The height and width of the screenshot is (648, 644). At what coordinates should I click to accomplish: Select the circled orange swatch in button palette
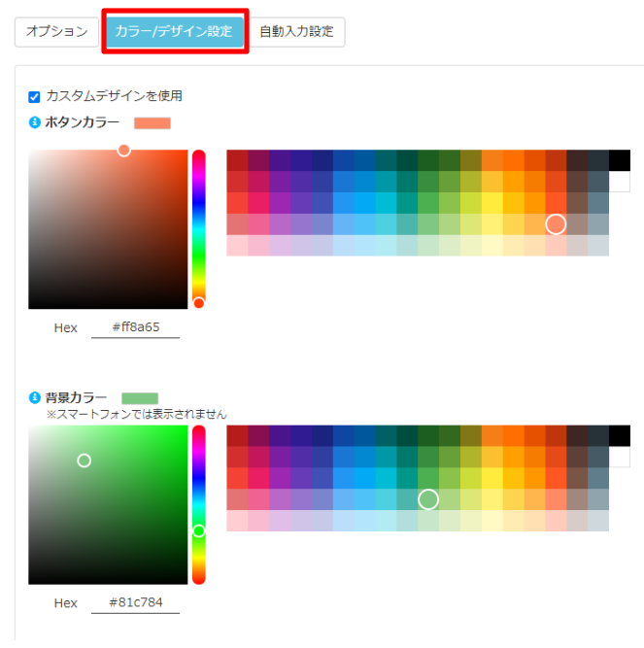coord(556,224)
